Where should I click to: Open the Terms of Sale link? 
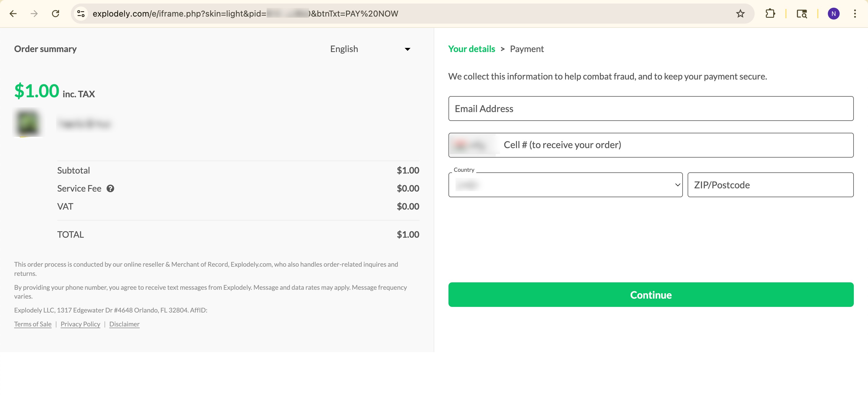(x=33, y=324)
